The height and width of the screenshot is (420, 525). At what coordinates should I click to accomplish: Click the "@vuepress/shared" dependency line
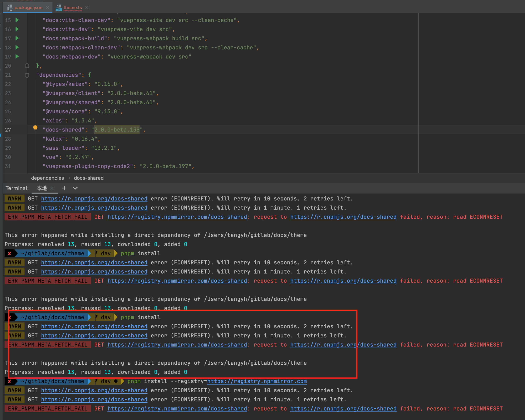tap(101, 103)
